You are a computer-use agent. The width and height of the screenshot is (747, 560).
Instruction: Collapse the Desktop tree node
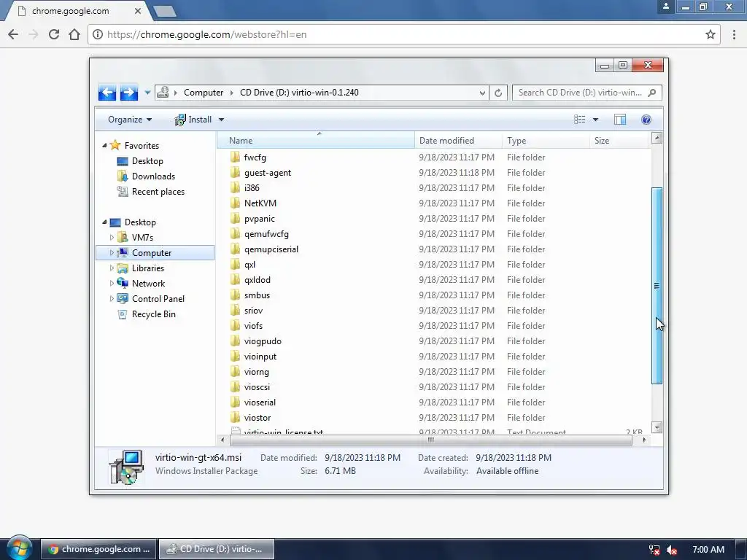104,222
